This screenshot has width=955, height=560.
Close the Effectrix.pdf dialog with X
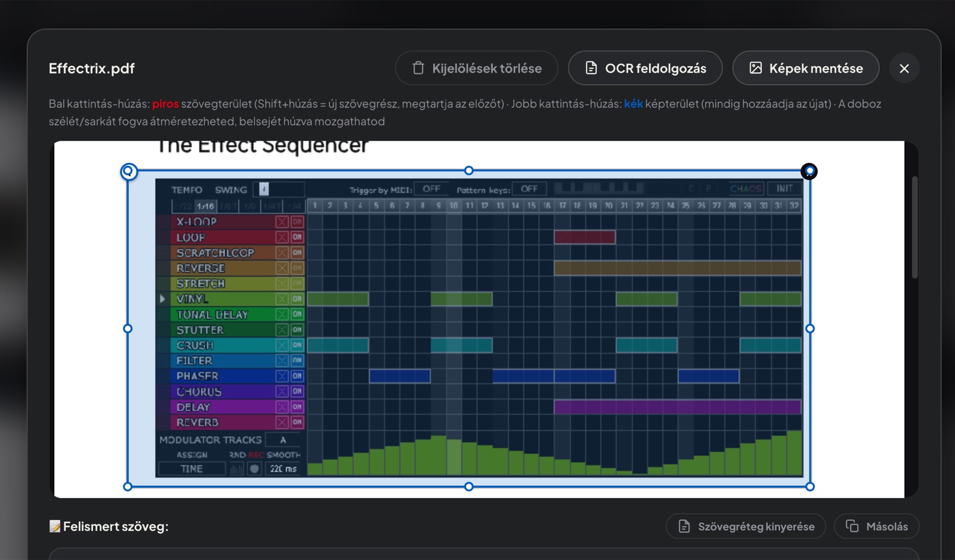[x=904, y=68]
